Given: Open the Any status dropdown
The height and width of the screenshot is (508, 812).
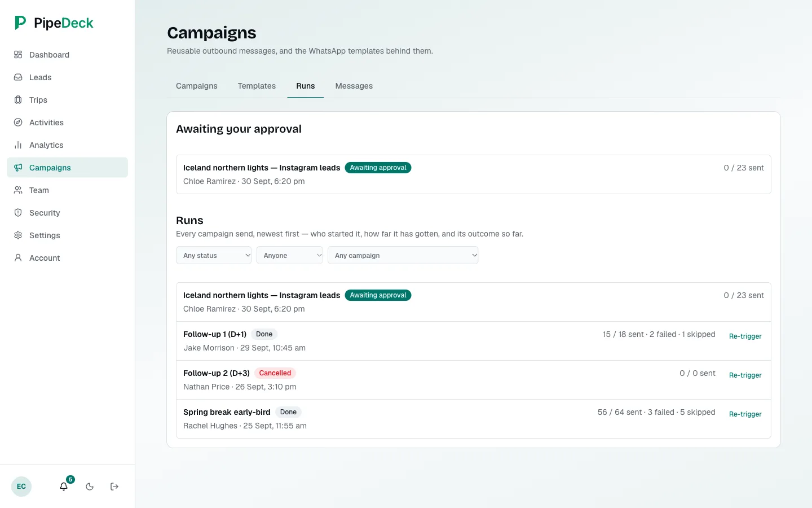Looking at the screenshot, I should [214, 255].
